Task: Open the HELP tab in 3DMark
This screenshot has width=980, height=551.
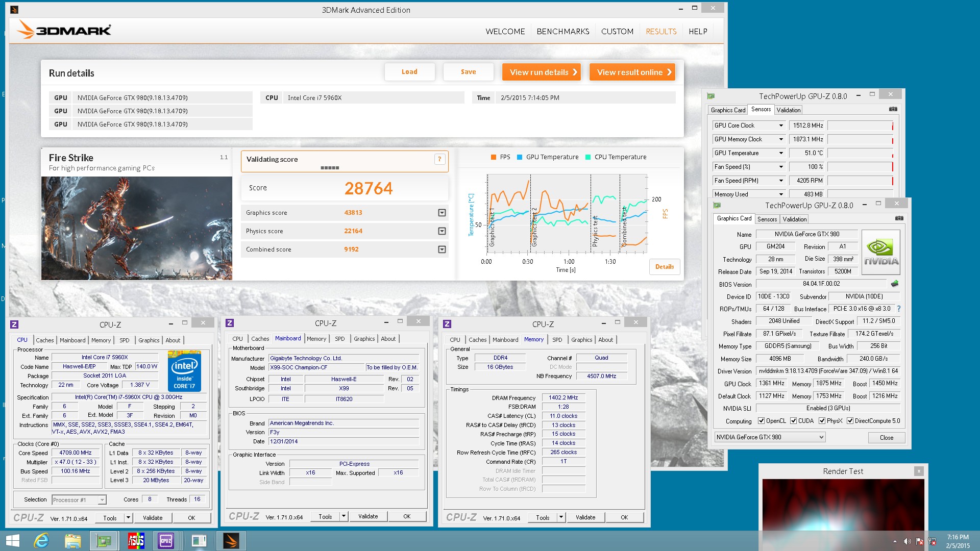Action: (x=698, y=31)
